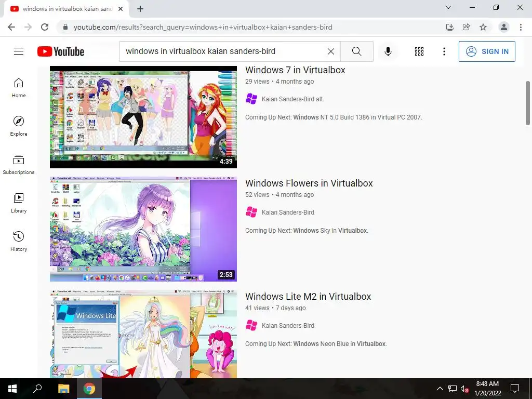Click the install app icon in address bar
Image resolution: width=532 pixels, height=399 pixels.
(x=449, y=27)
